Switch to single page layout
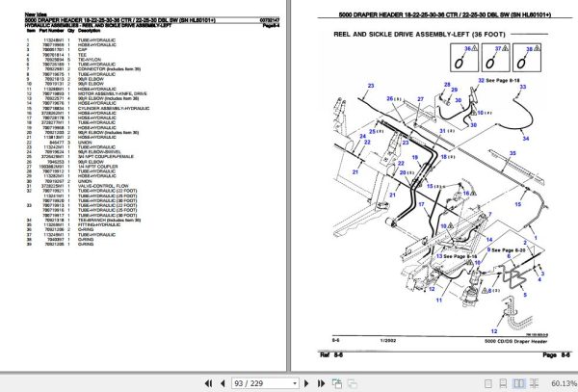The image size is (578, 392). tap(487, 383)
